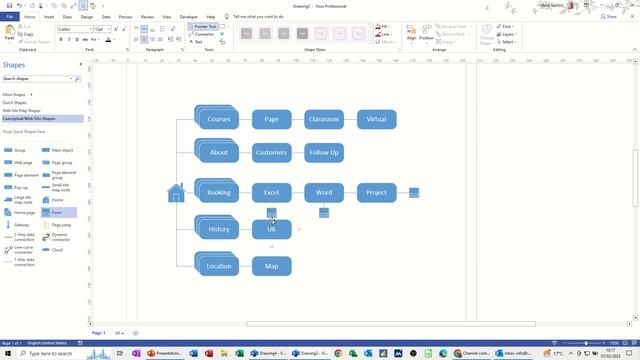Open the More Shapes menu
Viewport: 640px width, 360px height.
[17, 95]
